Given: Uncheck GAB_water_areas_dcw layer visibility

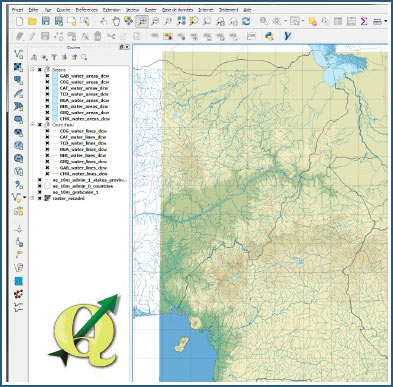Looking at the screenshot, I should pos(47,76).
